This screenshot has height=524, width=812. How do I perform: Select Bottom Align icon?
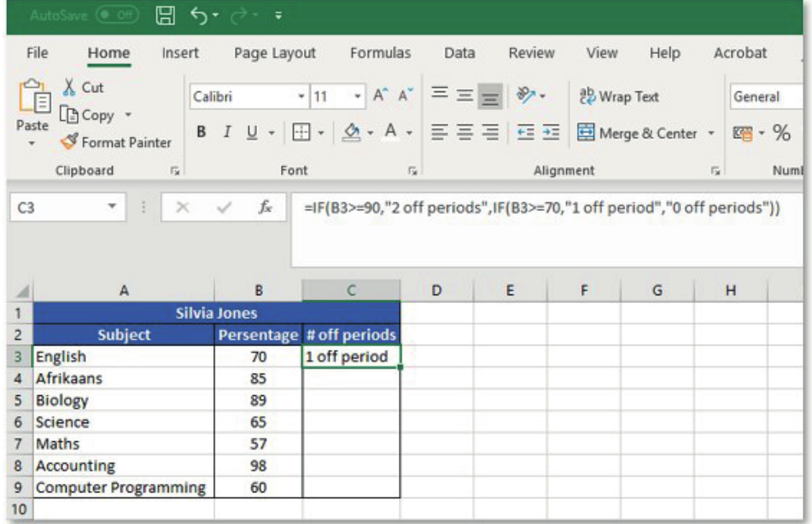[490, 96]
